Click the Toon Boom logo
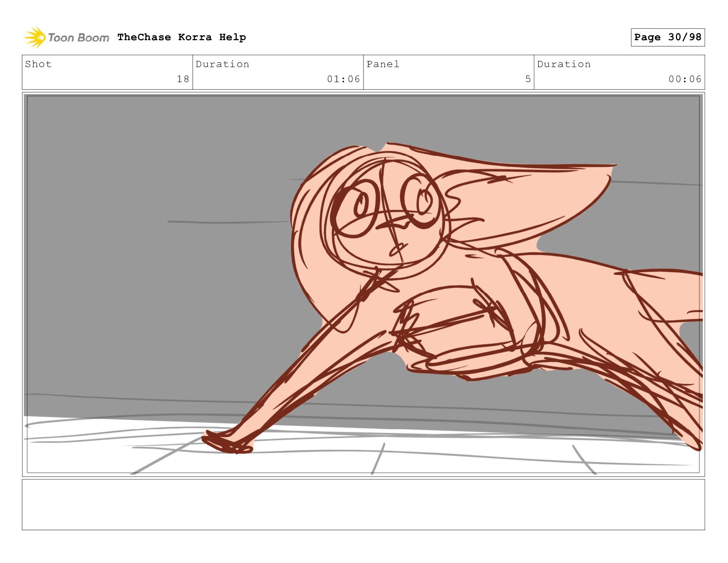The width and height of the screenshot is (728, 563). click(66, 38)
